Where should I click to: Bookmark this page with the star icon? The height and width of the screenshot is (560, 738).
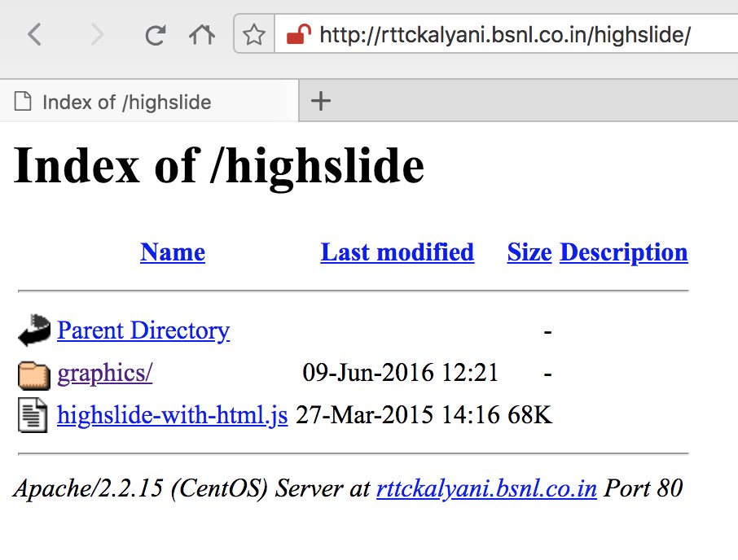(x=253, y=34)
